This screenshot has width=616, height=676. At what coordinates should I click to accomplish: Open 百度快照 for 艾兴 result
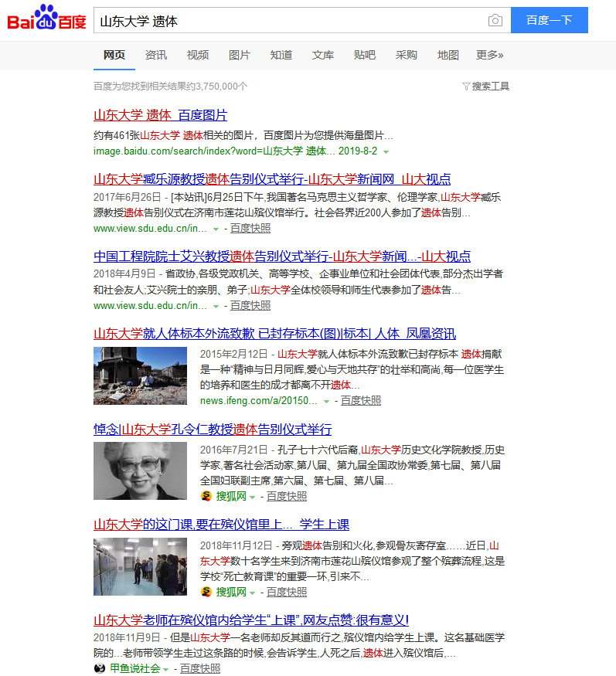(250, 306)
